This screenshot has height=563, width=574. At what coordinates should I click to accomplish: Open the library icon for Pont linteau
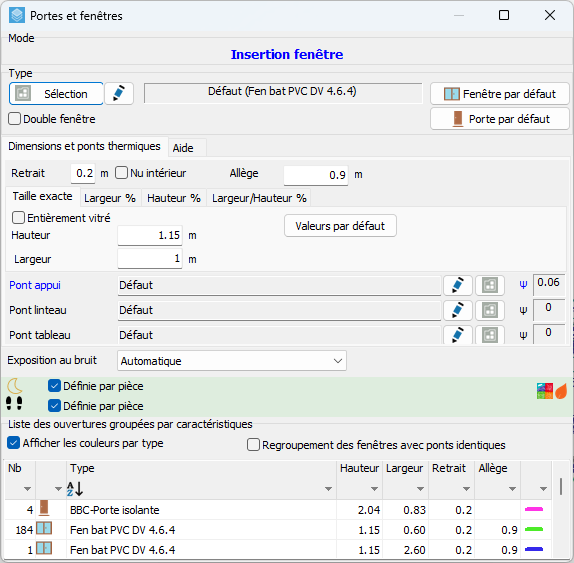click(x=490, y=310)
